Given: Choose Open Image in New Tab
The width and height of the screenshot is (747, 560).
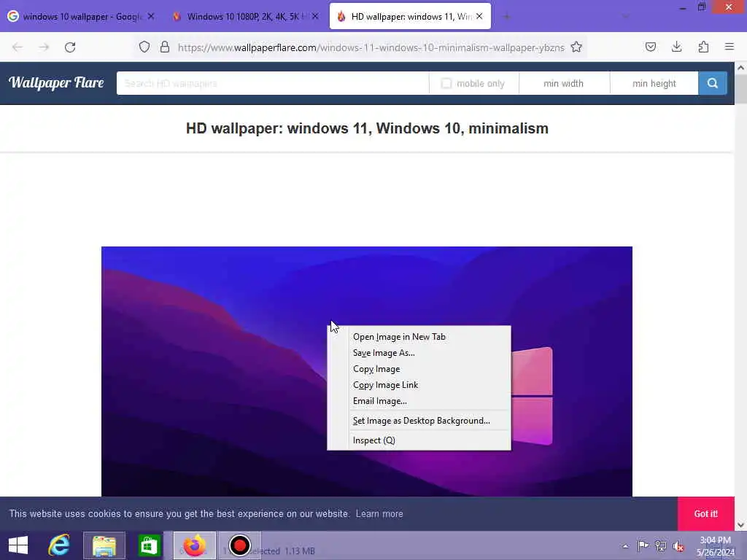Looking at the screenshot, I should [419, 337].
